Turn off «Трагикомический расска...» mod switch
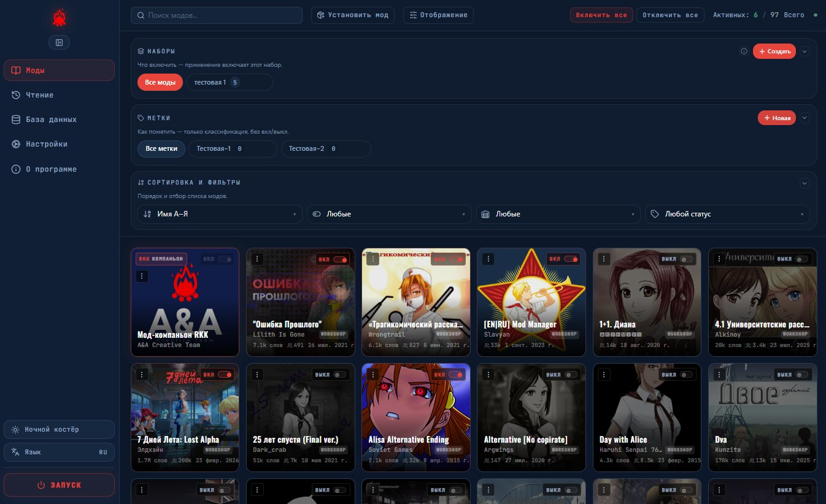This screenshot has width=826, height=504. [456, 259]
